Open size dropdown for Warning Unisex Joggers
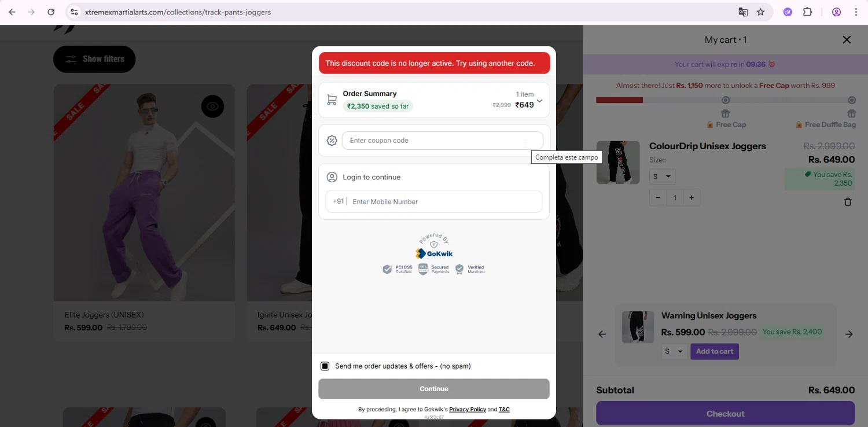The image size is (868, 427). tap(674, 351)
